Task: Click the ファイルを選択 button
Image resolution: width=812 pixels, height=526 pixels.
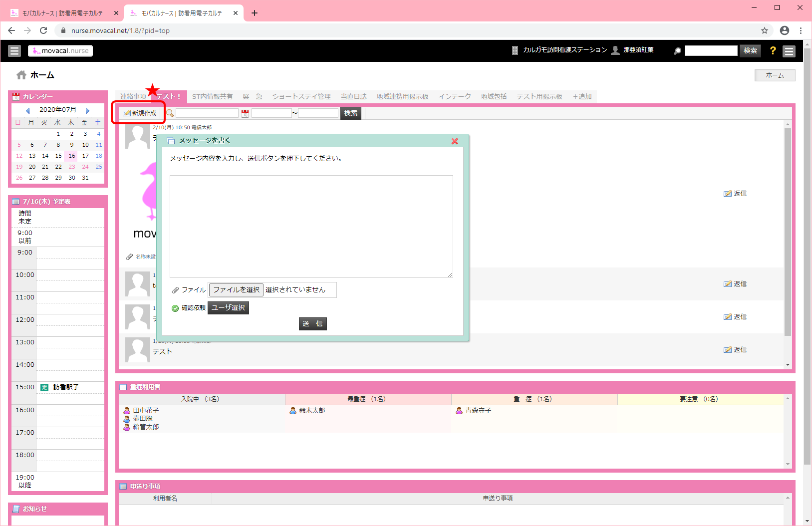Action: [236, 290]
